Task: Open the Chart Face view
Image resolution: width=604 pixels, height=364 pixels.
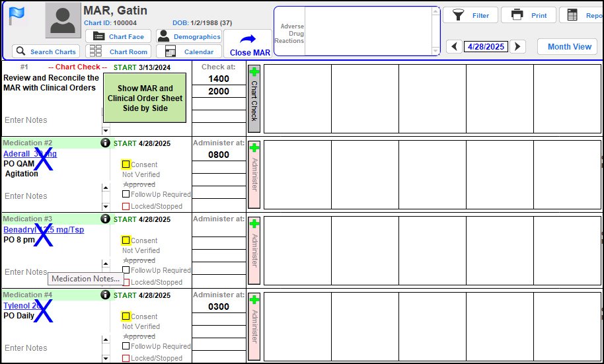Action: pyautogui.click(x=118, y=36)
